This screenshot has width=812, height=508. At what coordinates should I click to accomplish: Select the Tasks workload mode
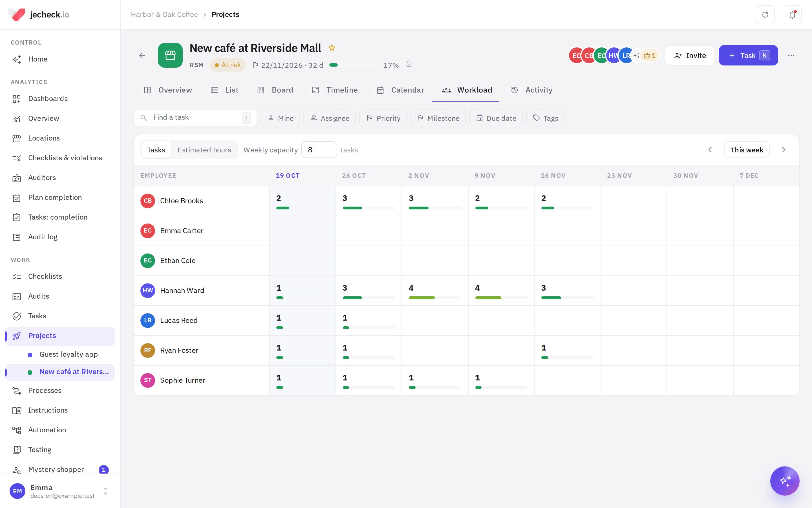pyautogui.click(x=156, y=150)
